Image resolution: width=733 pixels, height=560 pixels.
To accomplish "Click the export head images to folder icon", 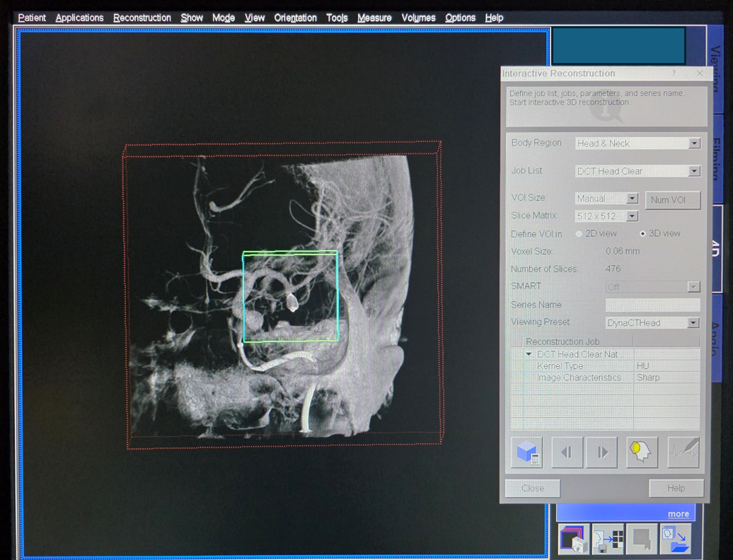I will 676,540.
